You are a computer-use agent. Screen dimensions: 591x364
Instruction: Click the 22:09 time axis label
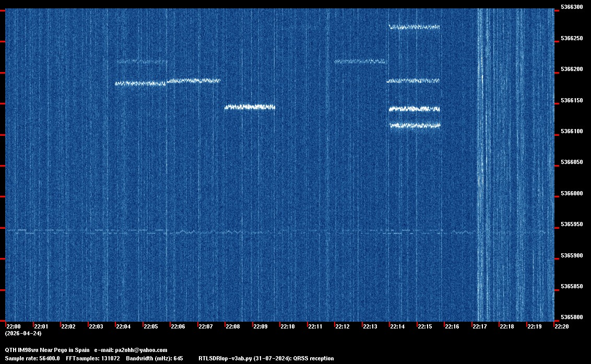point(261,326)
